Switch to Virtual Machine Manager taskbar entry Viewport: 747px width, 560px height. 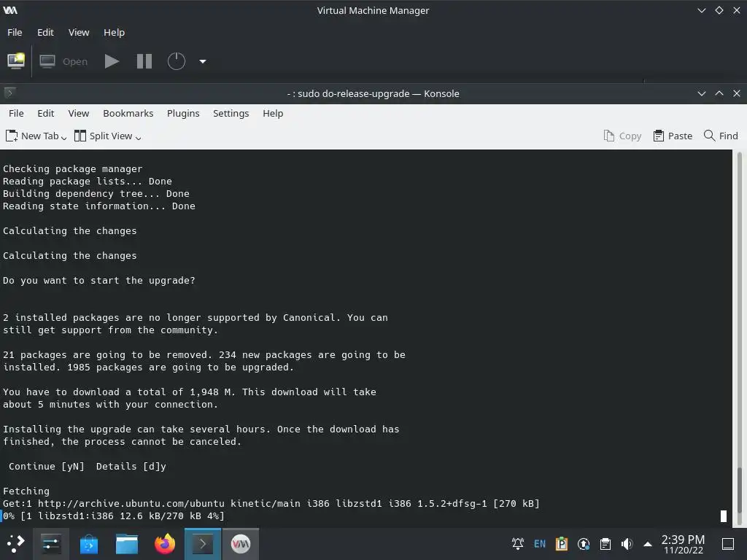(x=241, y=544)
